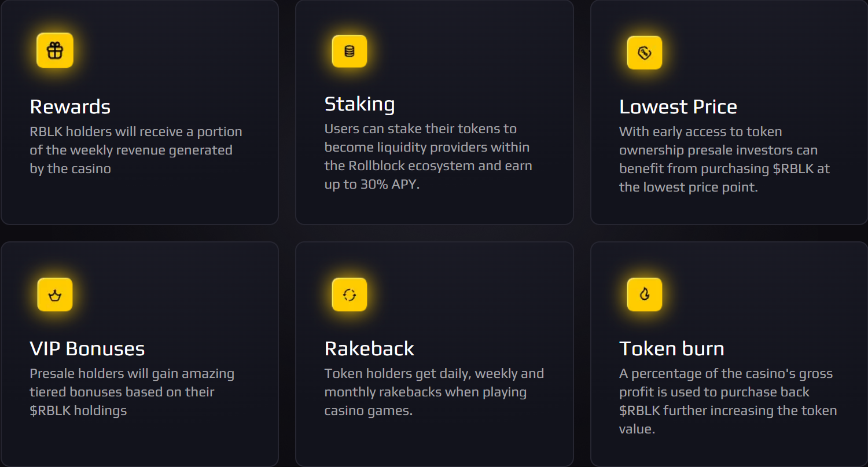The image size is (868, 467).
Task: Click the crown VIP Bonuses icon
Action: [55, 295]
